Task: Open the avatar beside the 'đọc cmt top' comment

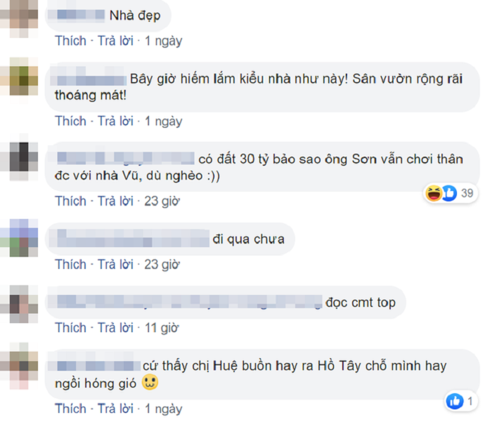Action: [19, 304]
